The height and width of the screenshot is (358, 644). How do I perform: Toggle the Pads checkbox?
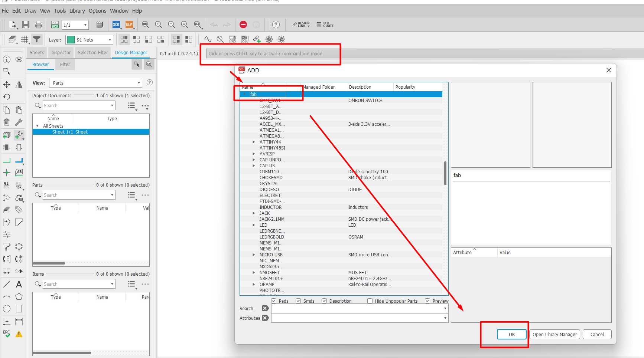274,301
